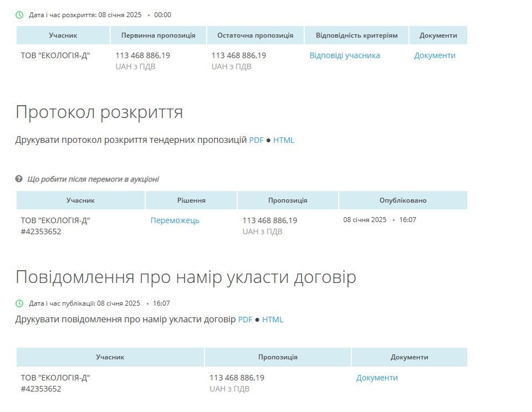
Task: Open Документи in the bottom table
Action: click(x=376, y=377)
